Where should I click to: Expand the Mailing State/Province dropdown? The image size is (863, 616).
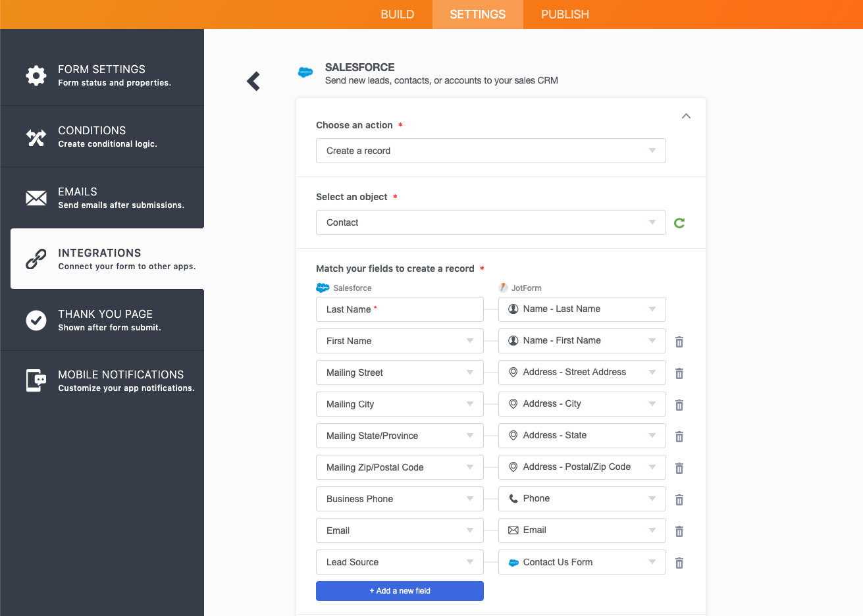tap(400, 436)
